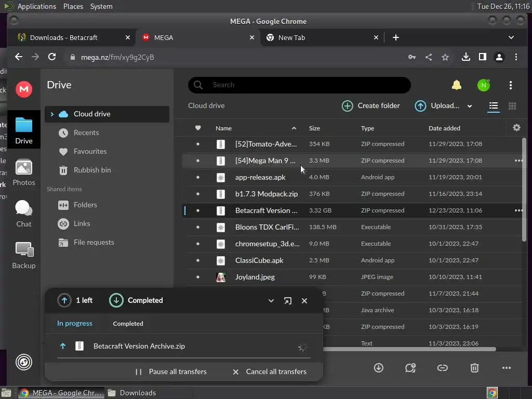Viewport: 532px width, 399px height.
Task: Click the share chat icon in bottom toolbar
Action: [410, 368]
